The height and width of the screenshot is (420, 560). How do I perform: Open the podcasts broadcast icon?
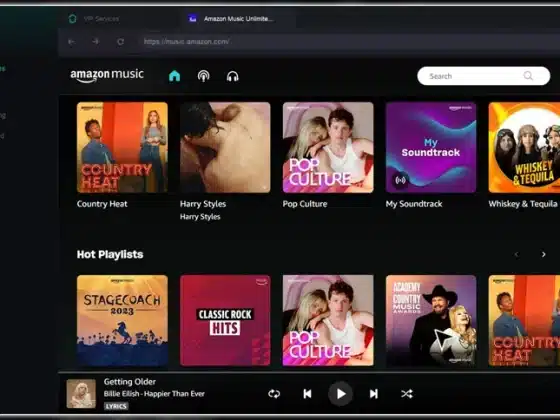[204, 76]
